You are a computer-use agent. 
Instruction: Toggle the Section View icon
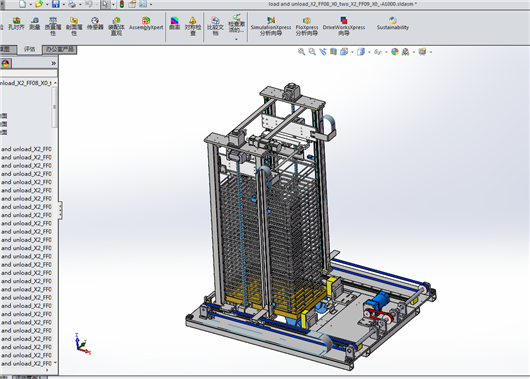click(x=333, y=52)
